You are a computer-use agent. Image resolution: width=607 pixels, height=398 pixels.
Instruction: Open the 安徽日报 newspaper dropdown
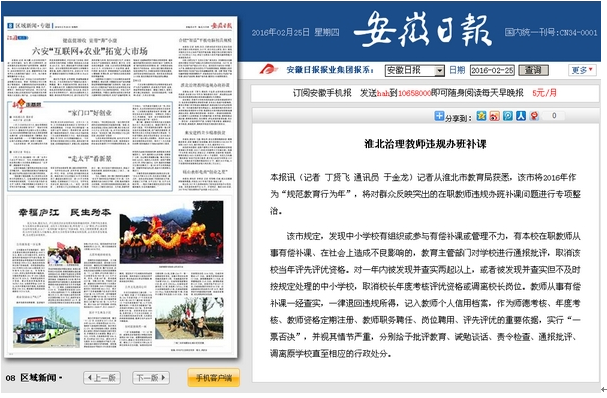(415, 70)
